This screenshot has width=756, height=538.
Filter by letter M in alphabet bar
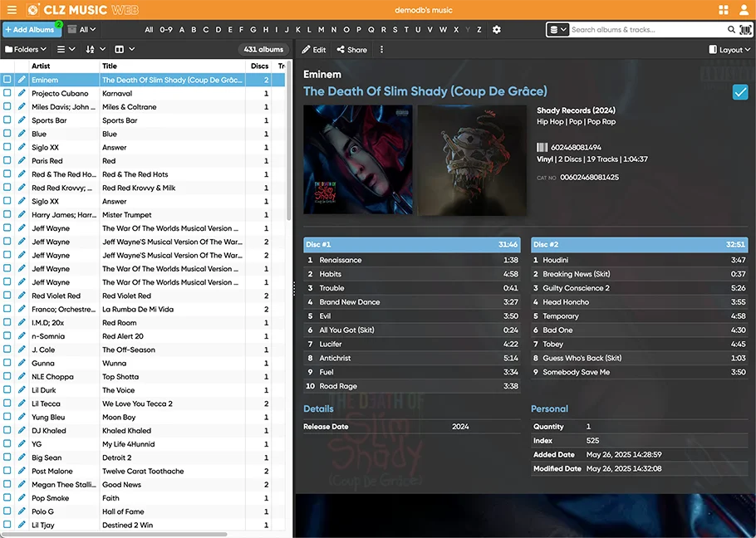click(322, 29)
